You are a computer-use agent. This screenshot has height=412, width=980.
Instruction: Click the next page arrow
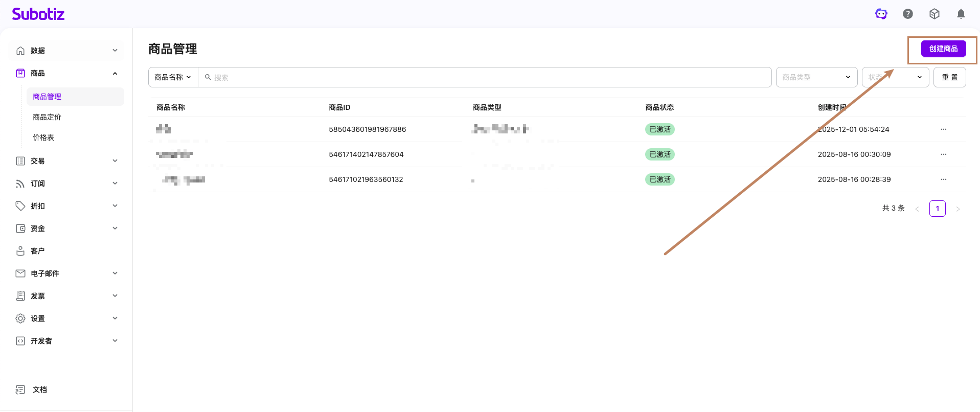(958, 209)
